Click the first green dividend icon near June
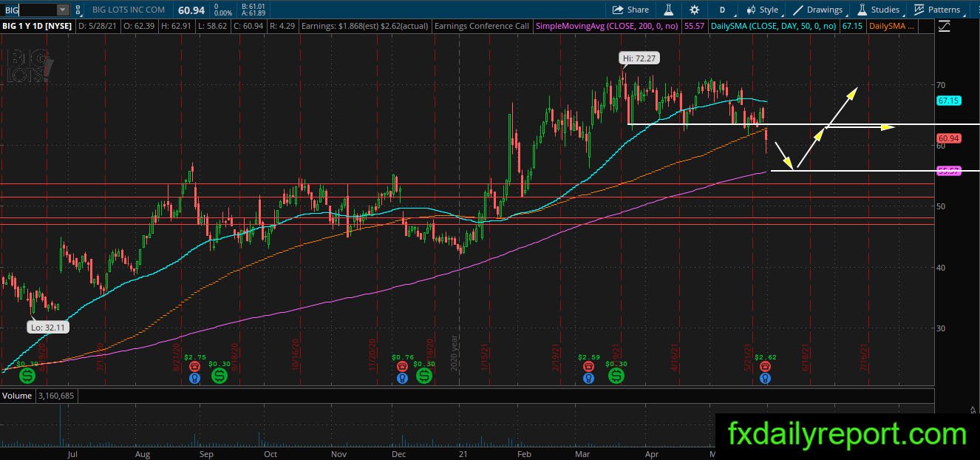 click(27, 376)
